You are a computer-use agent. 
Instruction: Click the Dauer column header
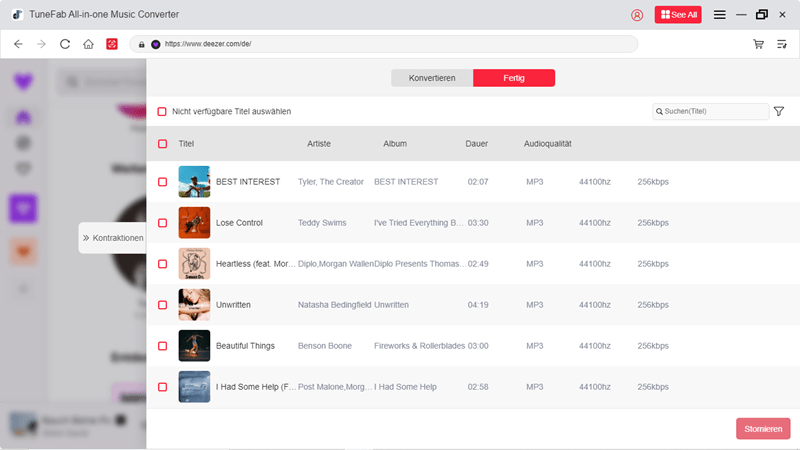pos(477,144)
